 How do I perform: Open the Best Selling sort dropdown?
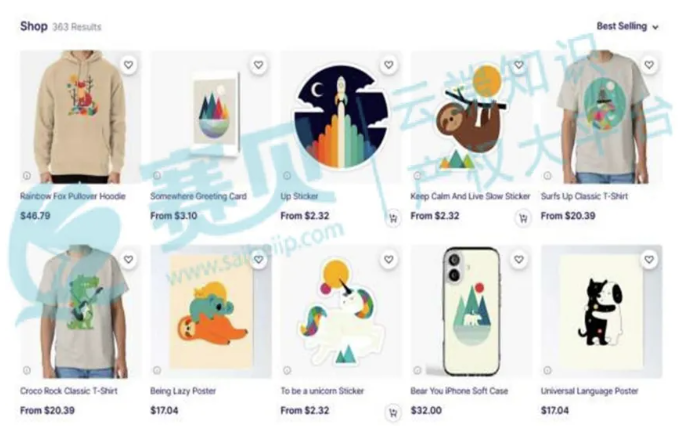[627, 26]
